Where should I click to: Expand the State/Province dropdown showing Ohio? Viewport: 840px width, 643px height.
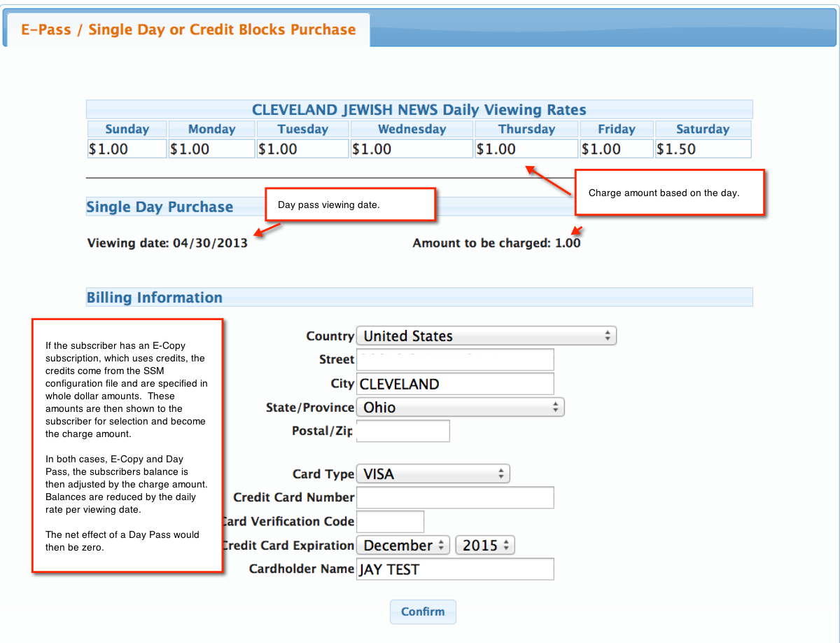(x=461, y=407)
